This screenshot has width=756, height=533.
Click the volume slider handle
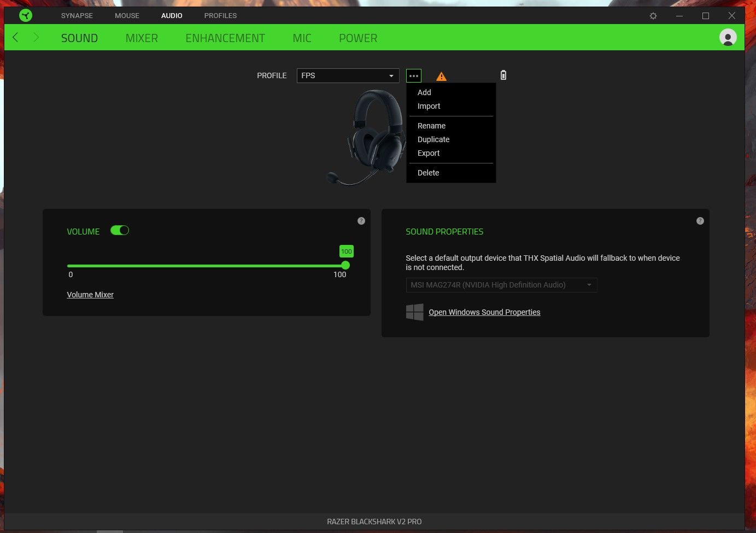pos(345,266)
